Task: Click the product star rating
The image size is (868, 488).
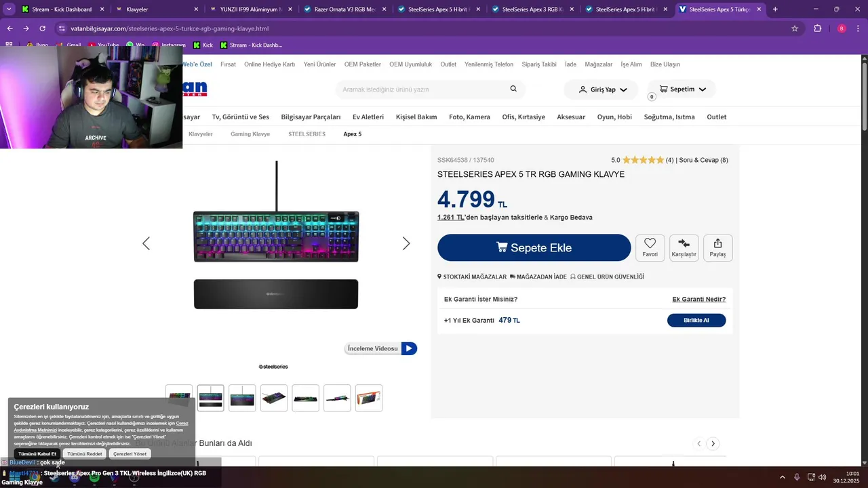Action: point(643,160)
